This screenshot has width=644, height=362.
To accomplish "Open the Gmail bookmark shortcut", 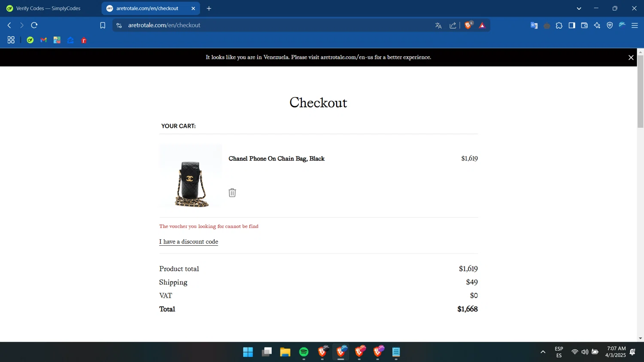I will pyautogui.click(x=43, y=40).
